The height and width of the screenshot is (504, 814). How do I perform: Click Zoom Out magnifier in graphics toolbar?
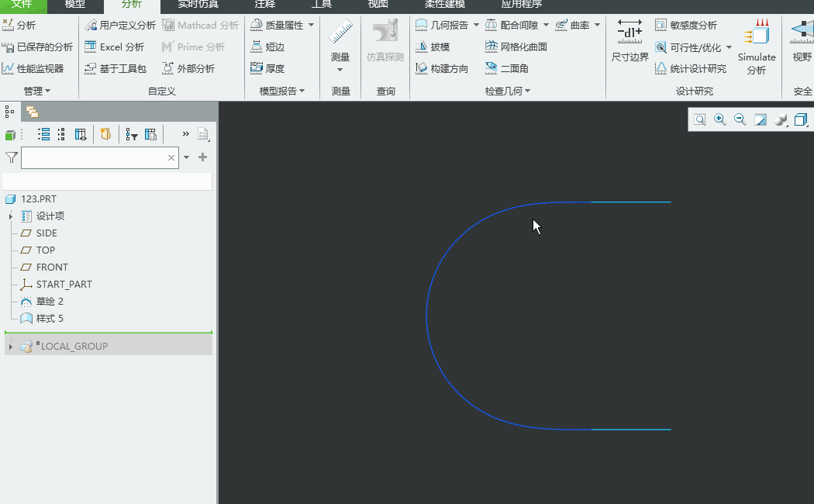click(740, 120)
